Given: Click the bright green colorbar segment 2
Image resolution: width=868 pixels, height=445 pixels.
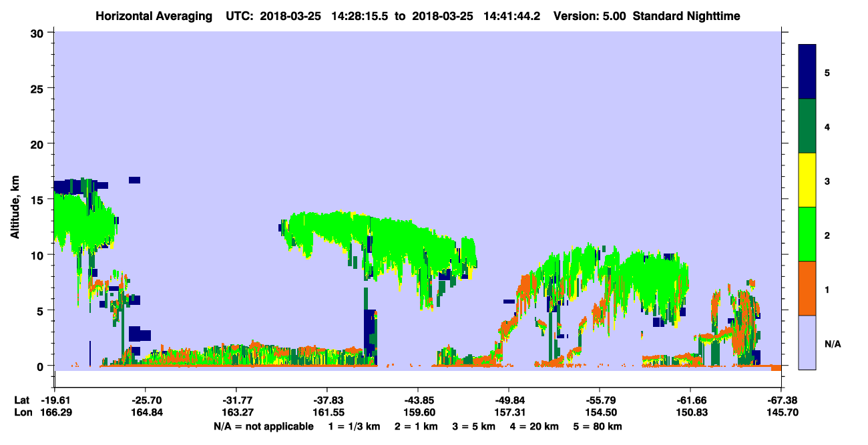Looking at the screenshot, I should pyautogui.click(x=807, y=234).
